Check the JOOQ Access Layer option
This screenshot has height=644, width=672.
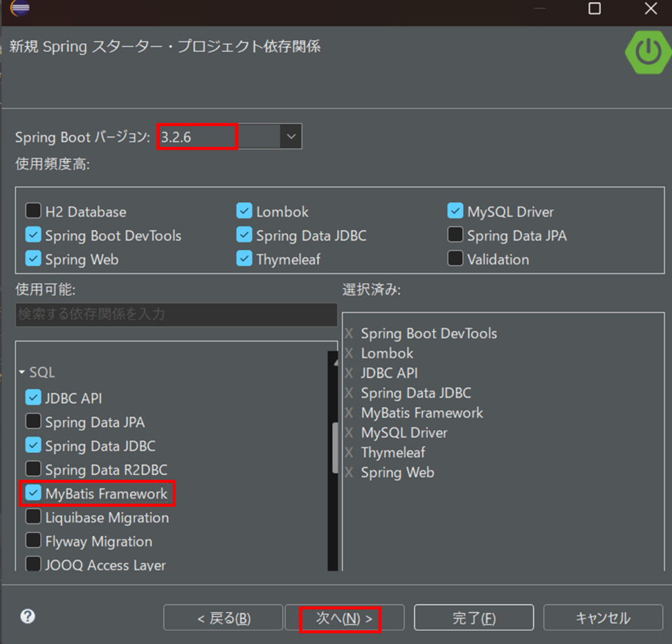33,564
